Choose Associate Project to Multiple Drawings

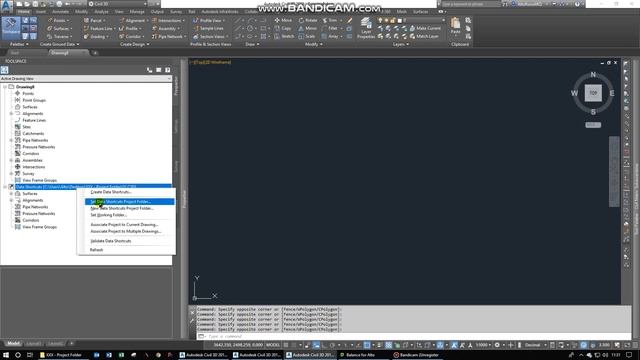126,231
